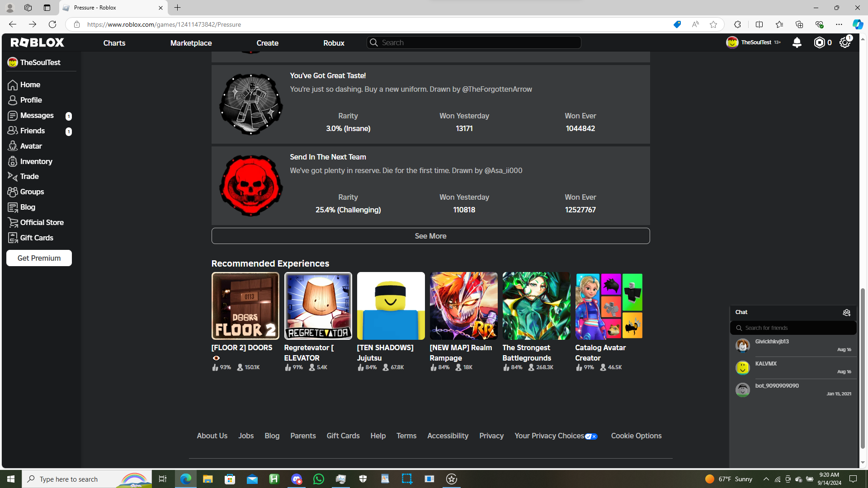The width and height of the screenshot is (868, 488).
Task: Click the Trade sidebar icon
Action: click(12, 177)
